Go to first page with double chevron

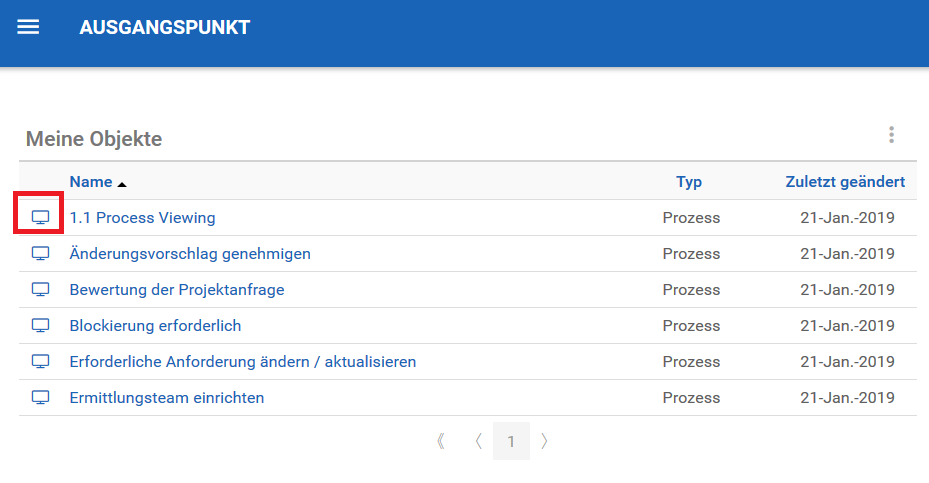tap(441, 441)
